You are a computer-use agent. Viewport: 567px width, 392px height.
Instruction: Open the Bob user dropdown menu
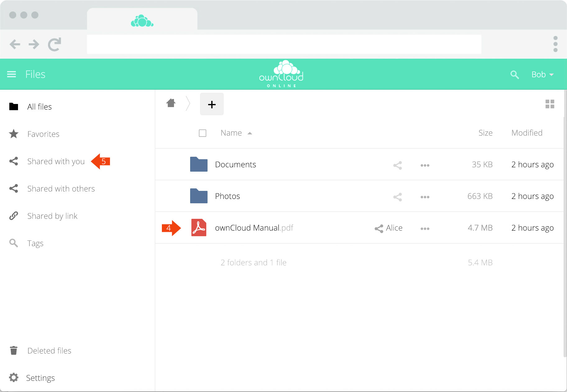(542, 74)
